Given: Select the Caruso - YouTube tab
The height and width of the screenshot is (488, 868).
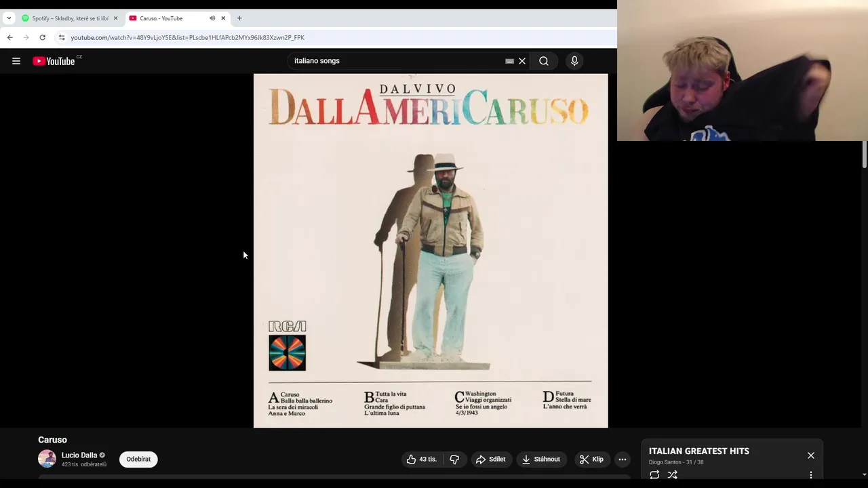Looking at the screenshot, I should click(x=170, y=18).
